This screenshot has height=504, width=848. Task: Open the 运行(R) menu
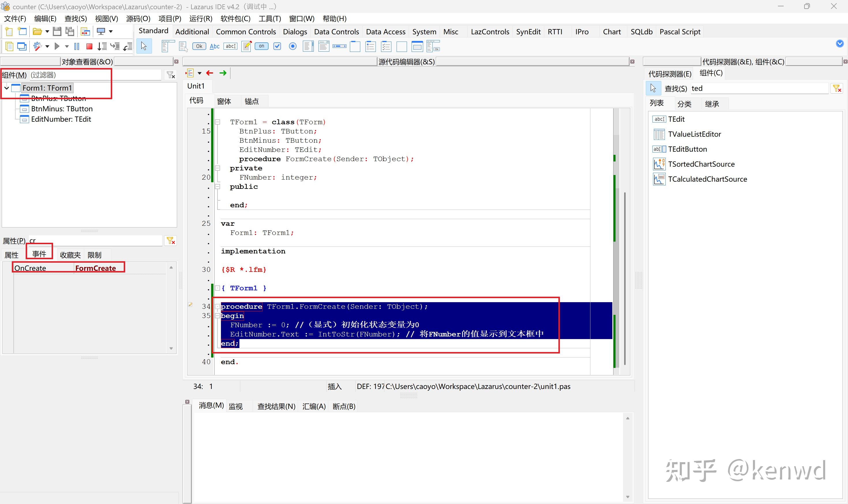[201, 18]
